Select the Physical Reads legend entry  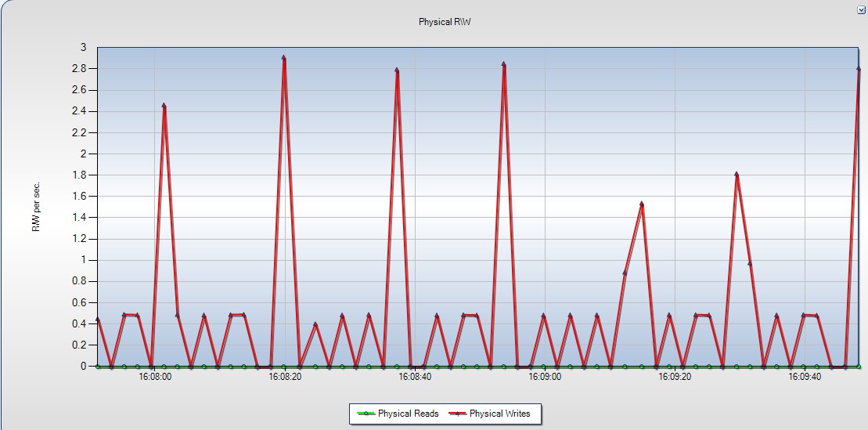point(398,414)
